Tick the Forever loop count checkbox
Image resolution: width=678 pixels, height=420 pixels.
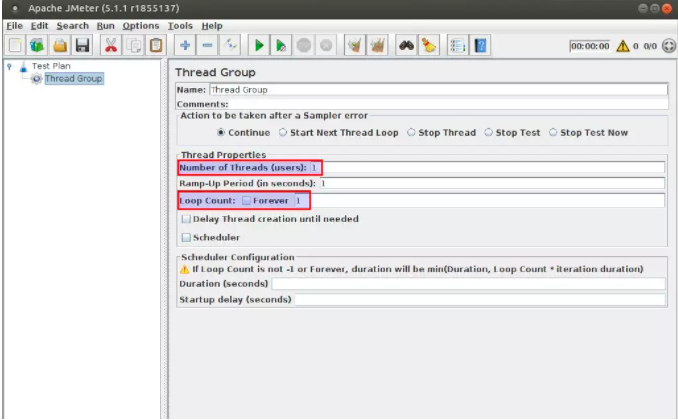[x=246, y=201]
